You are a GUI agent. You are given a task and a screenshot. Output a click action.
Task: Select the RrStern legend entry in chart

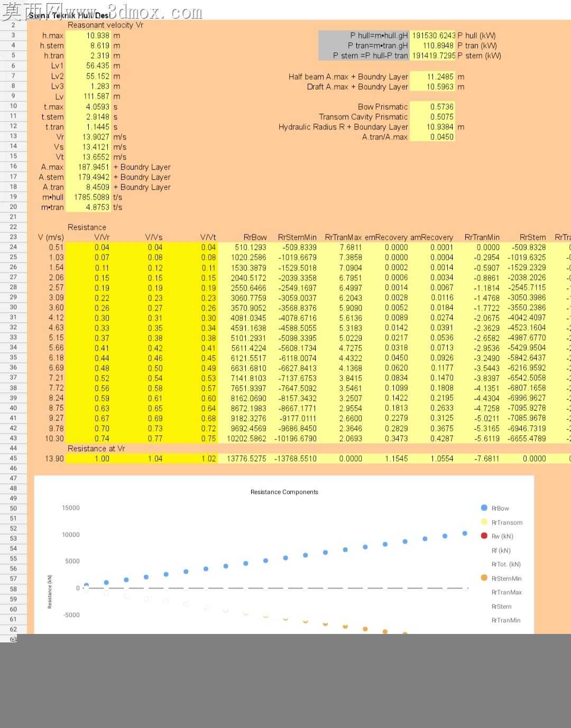(x=501, y=606)
